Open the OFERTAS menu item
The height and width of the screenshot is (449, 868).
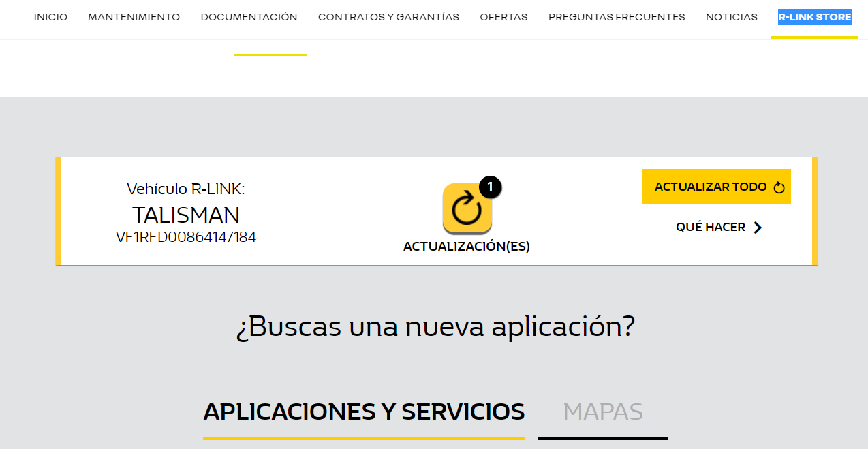[503, 17]
